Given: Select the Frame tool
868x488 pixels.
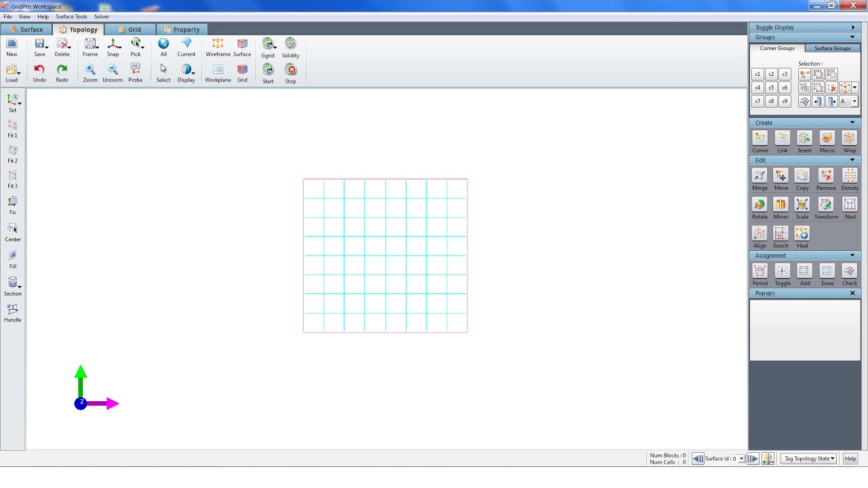Looking at the screenshot, I should pos(90,44).
